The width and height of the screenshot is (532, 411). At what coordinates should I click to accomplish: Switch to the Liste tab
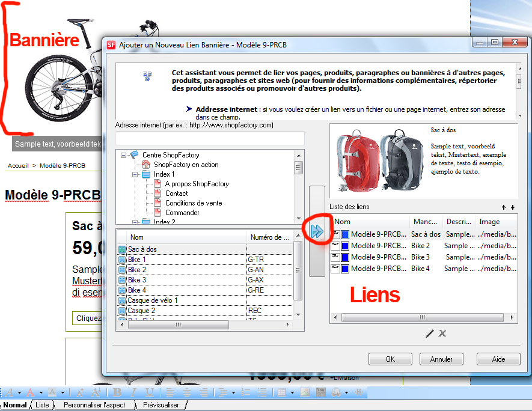pyautogui.click(x=42, y=405)
